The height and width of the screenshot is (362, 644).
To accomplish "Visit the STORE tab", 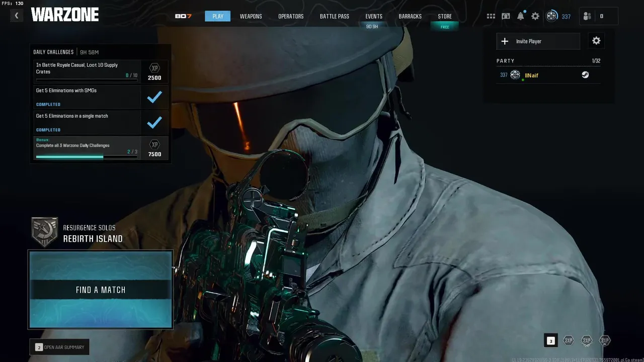I will (x=445, y=16).
